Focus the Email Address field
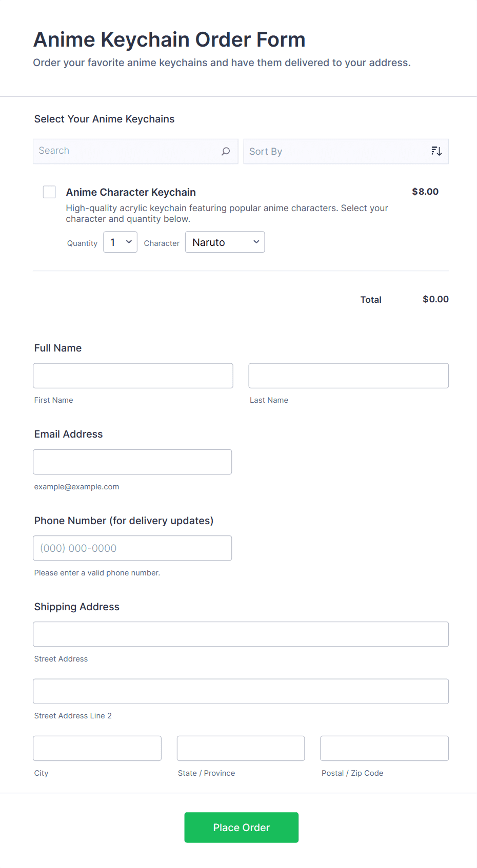Image resolution: width=477 pixels, height=868 pixels. 132,462
